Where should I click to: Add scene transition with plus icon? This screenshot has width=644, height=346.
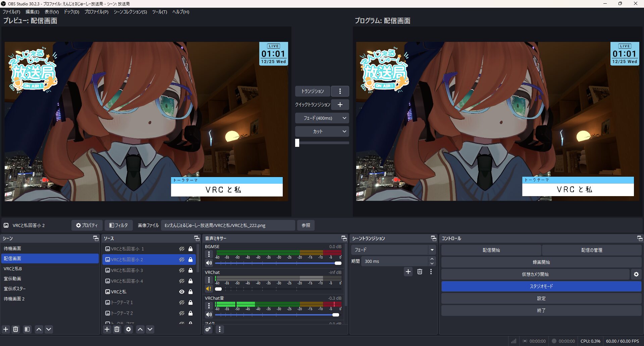tap(408, 272)
